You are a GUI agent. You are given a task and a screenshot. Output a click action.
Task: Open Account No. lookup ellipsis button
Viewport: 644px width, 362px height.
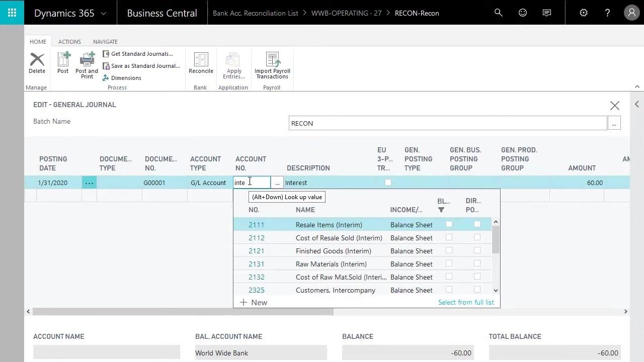[277, 183]
